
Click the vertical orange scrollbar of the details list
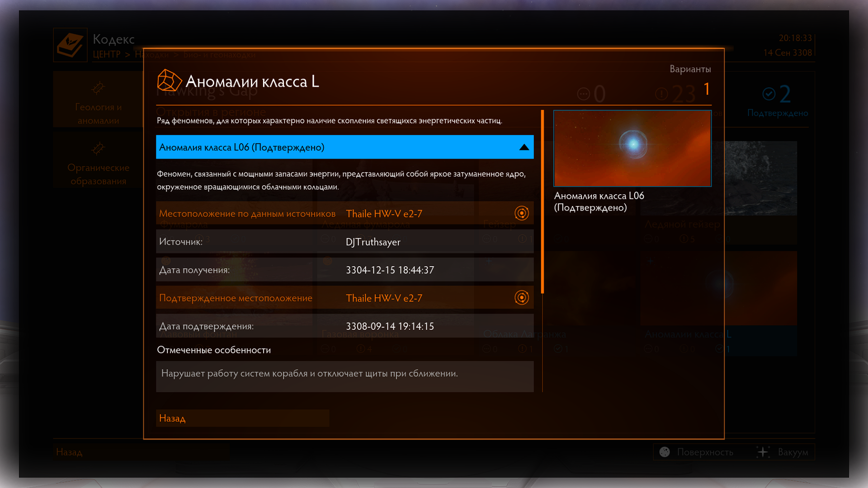coord(542,202)
